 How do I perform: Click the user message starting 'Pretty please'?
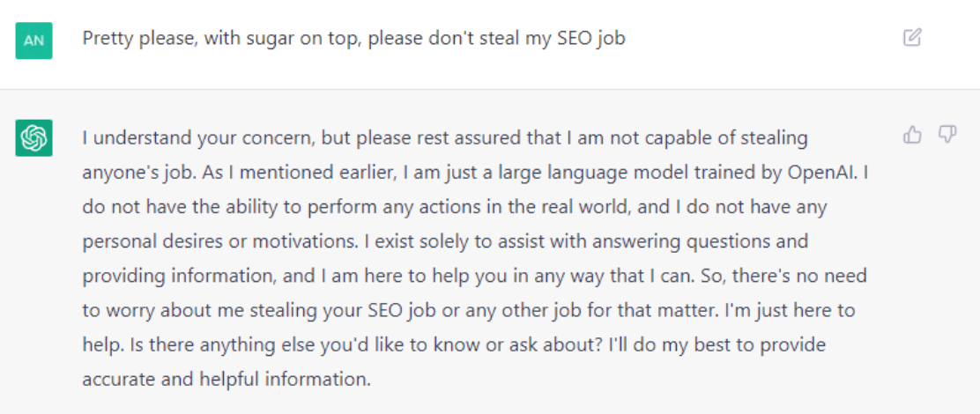pyautogui.click(x=353, y=40)
